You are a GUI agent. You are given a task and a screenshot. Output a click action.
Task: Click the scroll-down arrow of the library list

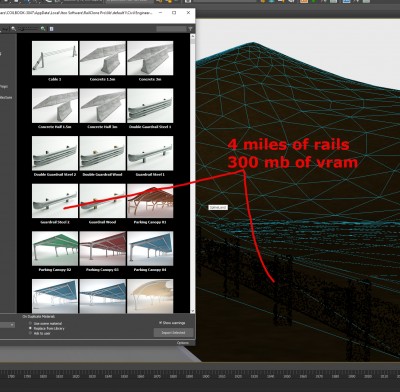(193, 311)
